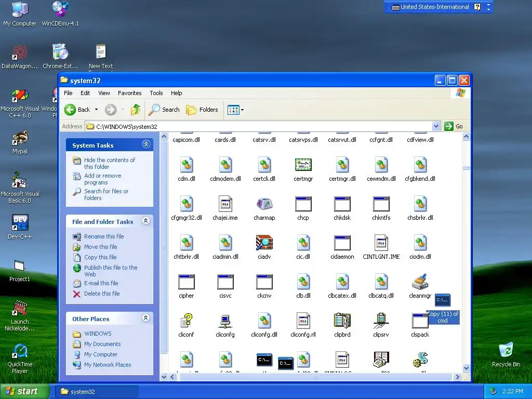Select the cliconf help icon
Screen dimensions: 532x399
coord(187,321)
